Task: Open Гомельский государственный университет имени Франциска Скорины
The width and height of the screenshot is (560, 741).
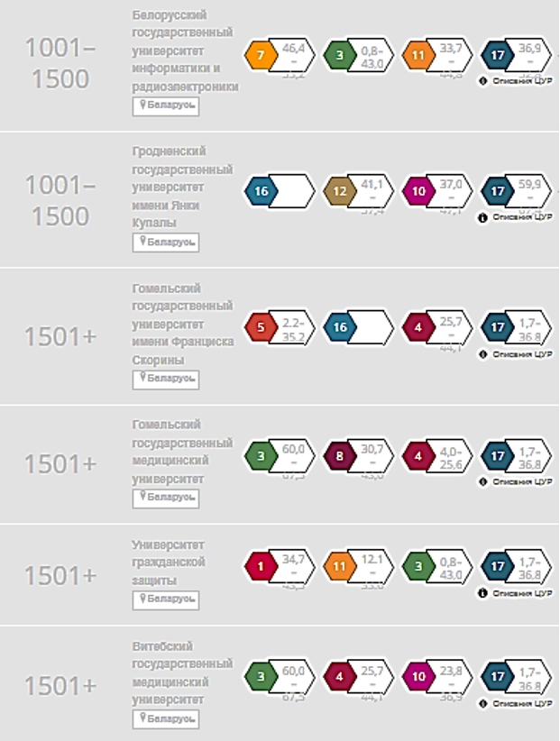Action: (x=183, y=324)
